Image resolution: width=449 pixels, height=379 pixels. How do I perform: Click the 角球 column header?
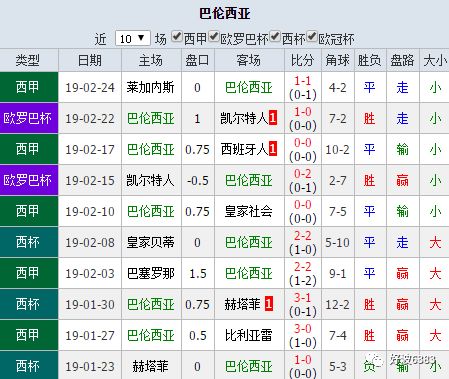point(337,61)
